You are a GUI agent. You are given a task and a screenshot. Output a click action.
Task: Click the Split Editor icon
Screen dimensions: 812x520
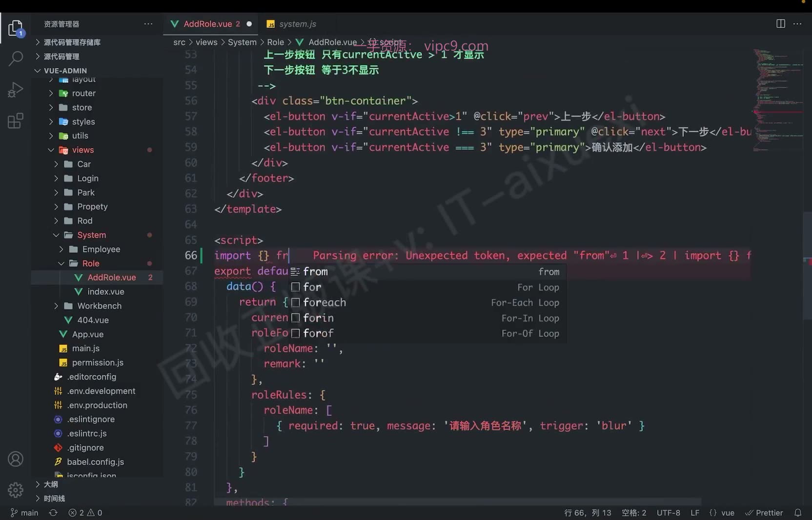(x=781, y=23)
